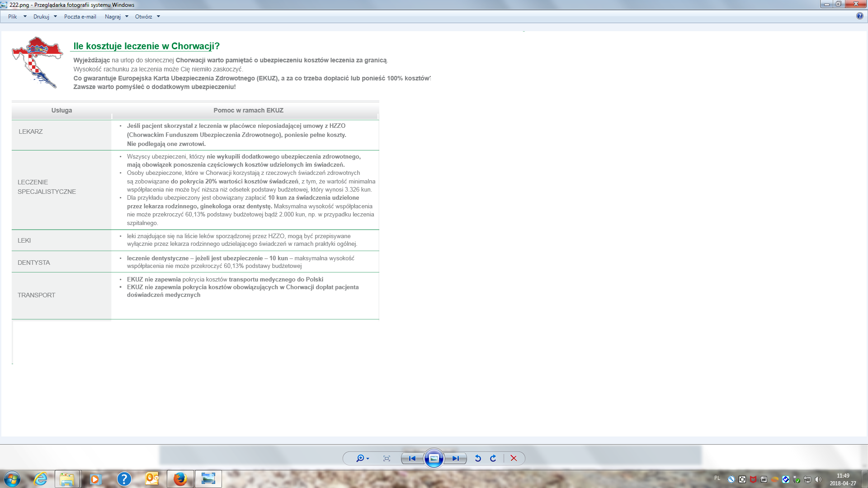Click the Otwórz menu label

[x=143, y=17]
